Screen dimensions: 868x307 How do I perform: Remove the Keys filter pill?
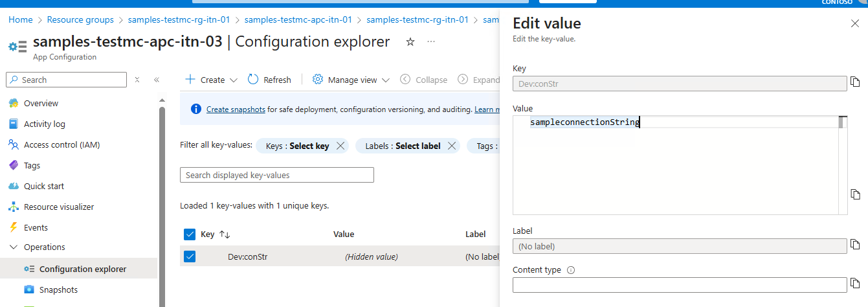[340, 146]
